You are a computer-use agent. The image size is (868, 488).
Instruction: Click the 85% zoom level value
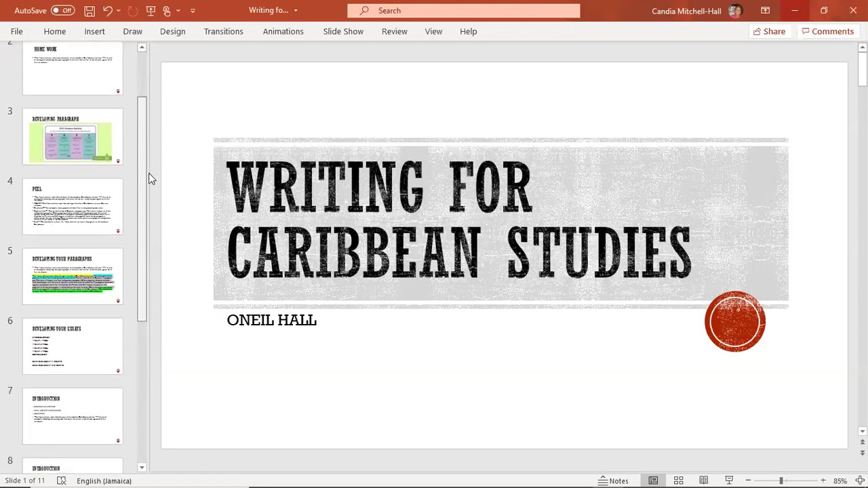coord(840,481)
